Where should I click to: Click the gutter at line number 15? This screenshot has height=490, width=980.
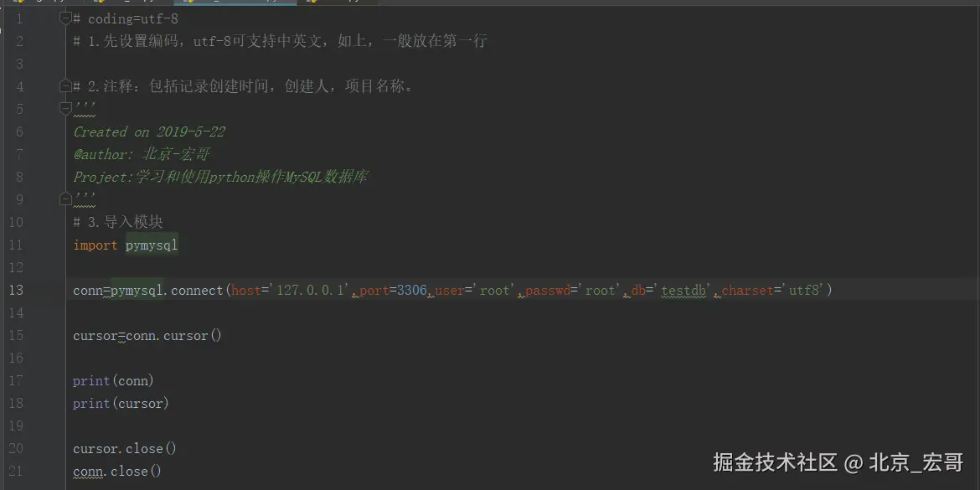[16, 336]
